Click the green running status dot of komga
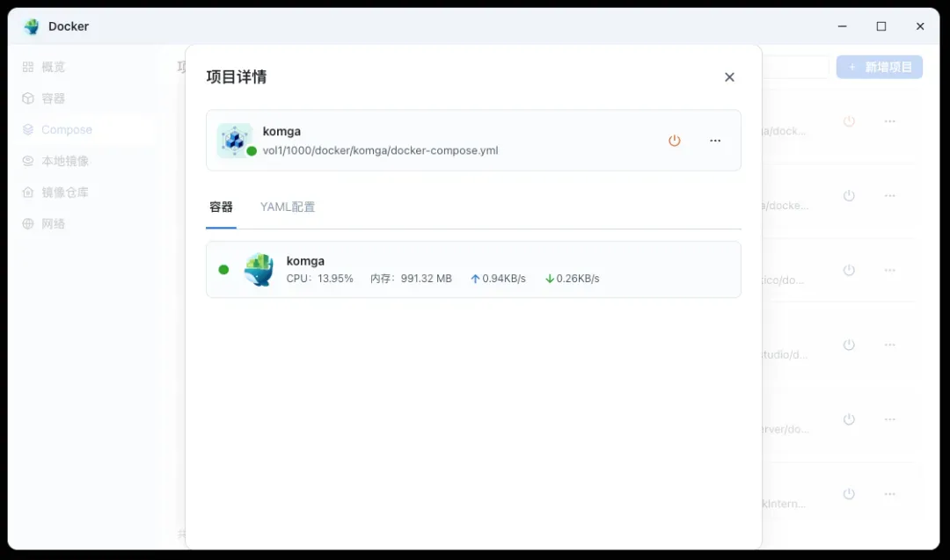 tap(223, 270)
